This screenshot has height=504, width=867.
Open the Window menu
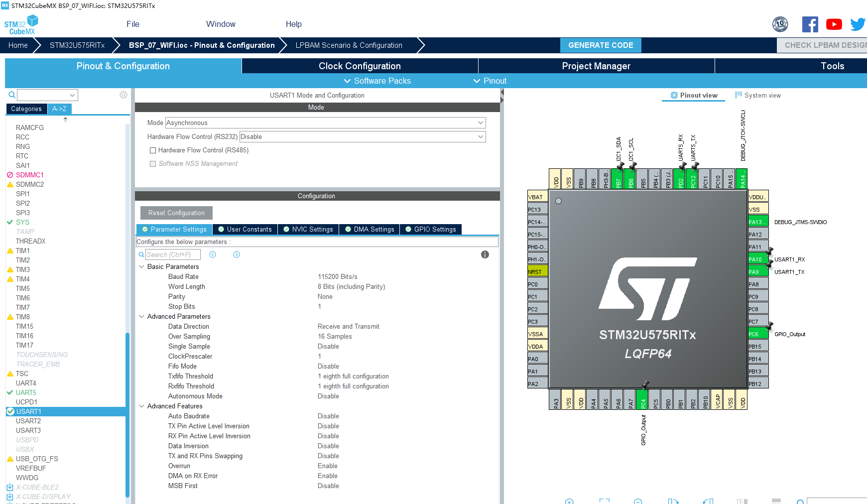(221, 24)
